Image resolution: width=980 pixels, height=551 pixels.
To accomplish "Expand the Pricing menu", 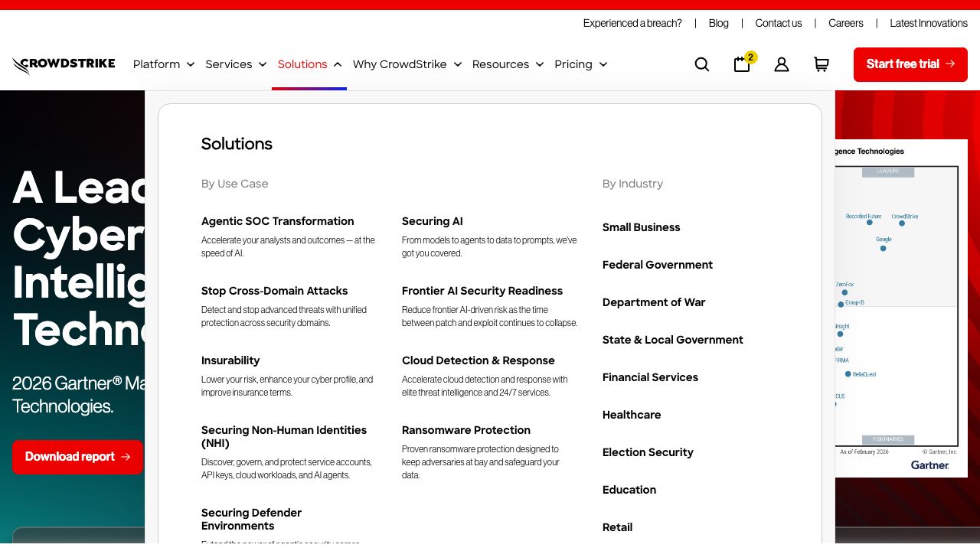I will [581, 64].
